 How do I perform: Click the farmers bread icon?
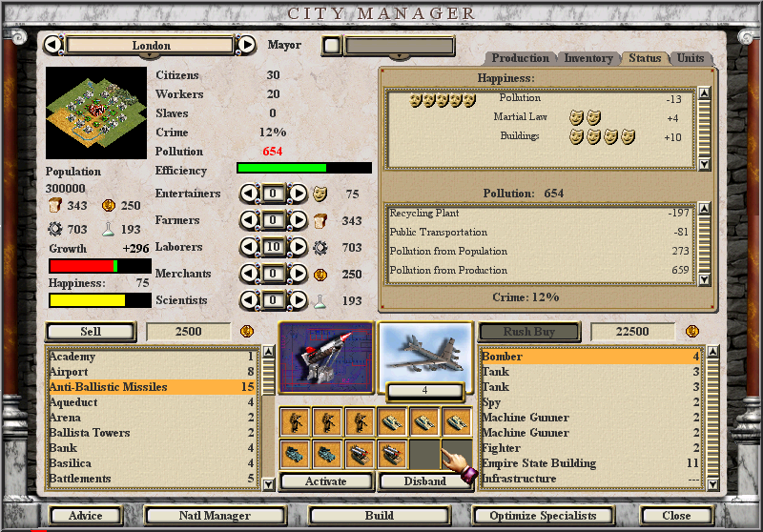[320, 221]
